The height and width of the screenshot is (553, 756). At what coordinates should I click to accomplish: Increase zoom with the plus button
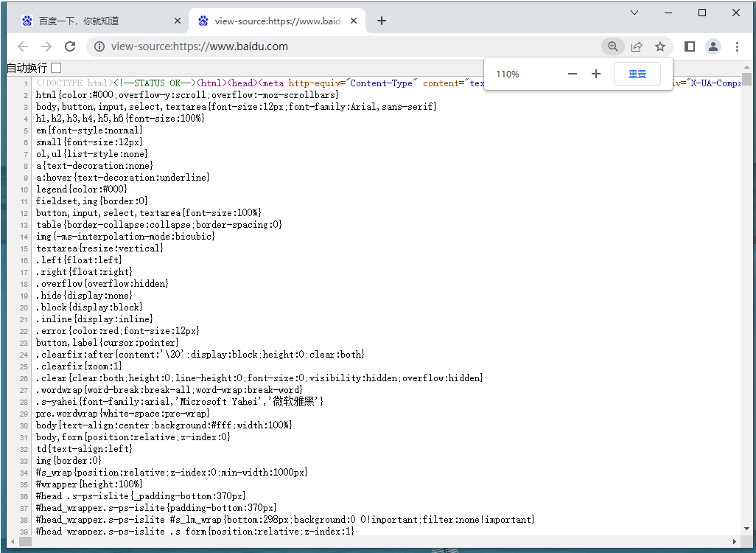point(596,74)
